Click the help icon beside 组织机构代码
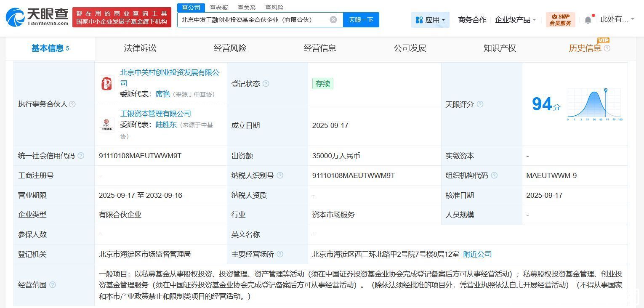This screenshot has height=308, width=644. [x=494, y=175]
